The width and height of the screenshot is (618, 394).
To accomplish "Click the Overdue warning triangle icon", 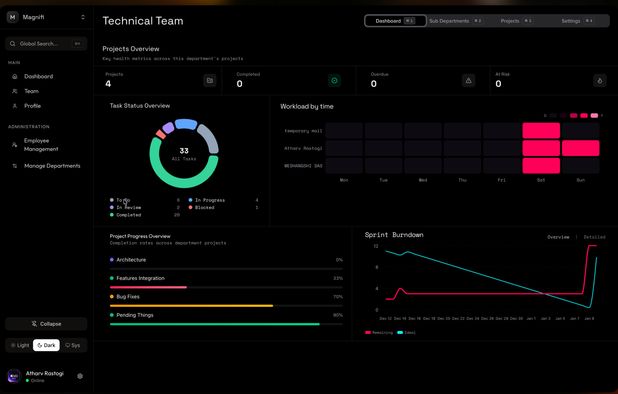I will coord(469,81).
